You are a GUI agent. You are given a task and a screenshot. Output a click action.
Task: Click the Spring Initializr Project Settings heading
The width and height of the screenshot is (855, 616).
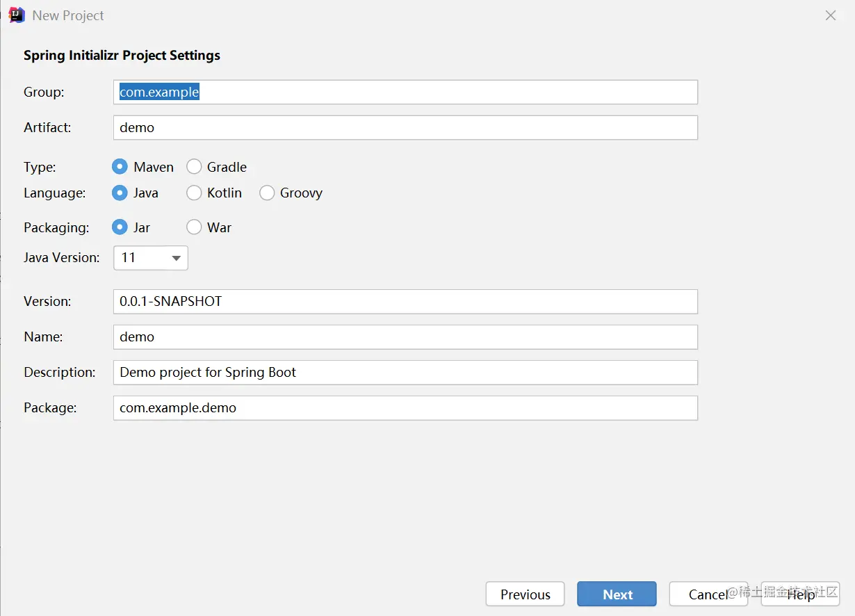pyautogui.click(x=122, y=55)
